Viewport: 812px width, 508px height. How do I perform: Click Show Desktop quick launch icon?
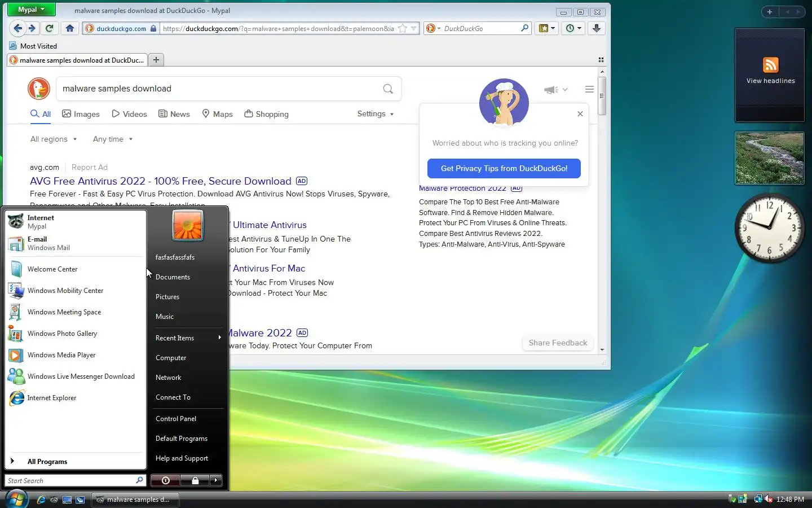[x=67, y=500]
